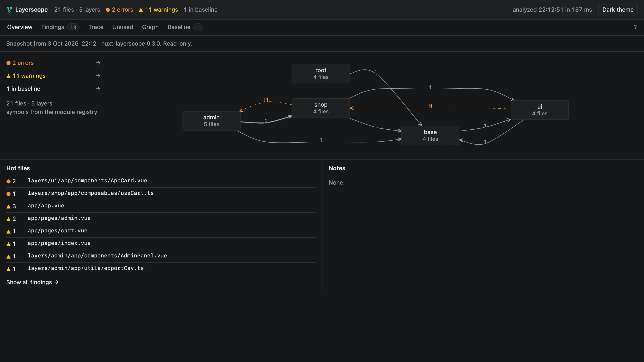Open the Findings tab

[60, 27]
